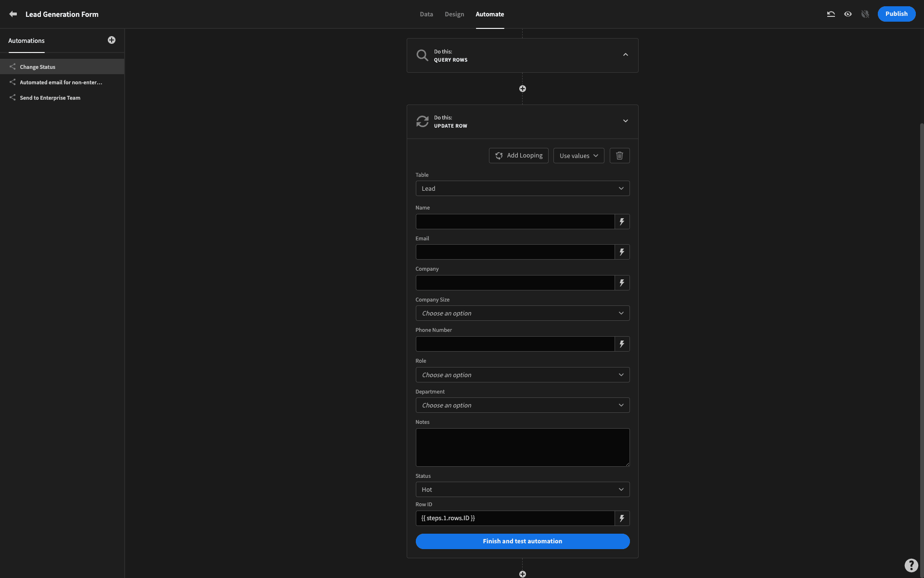Switch to the Design tab
Viewport: 924px width, 578px height.
(454, 14)
